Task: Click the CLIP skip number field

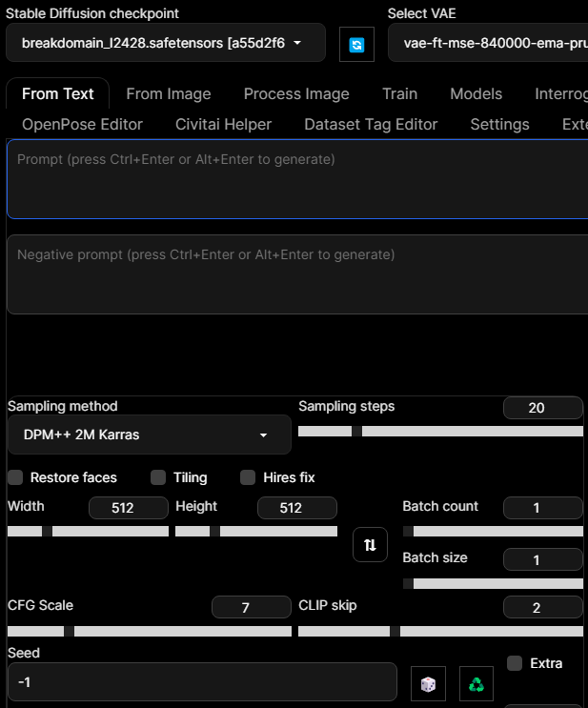Action: [543, 607]
